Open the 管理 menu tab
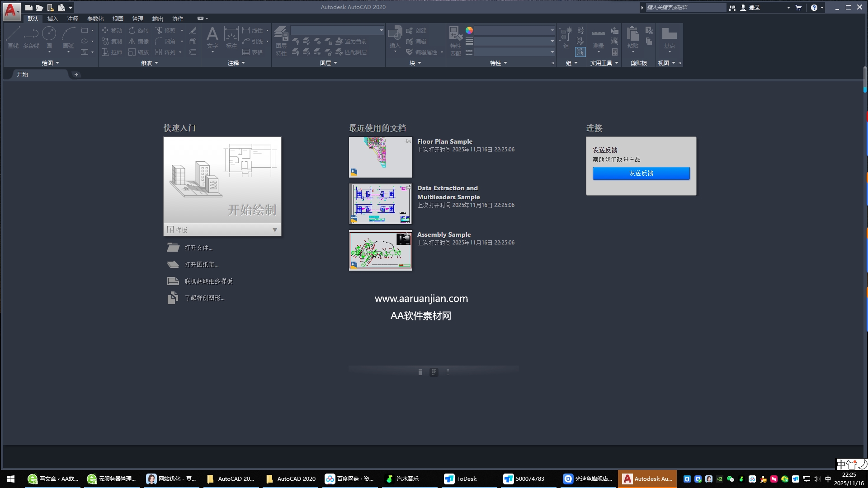868x488 pixels. coord(137,19)
